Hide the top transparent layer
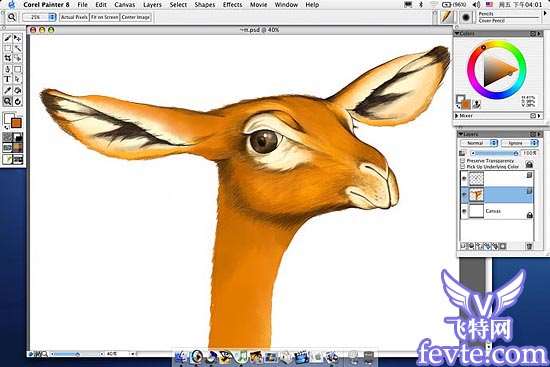The width and height of the screenshot is (550, 367). [x=464, y=179]
